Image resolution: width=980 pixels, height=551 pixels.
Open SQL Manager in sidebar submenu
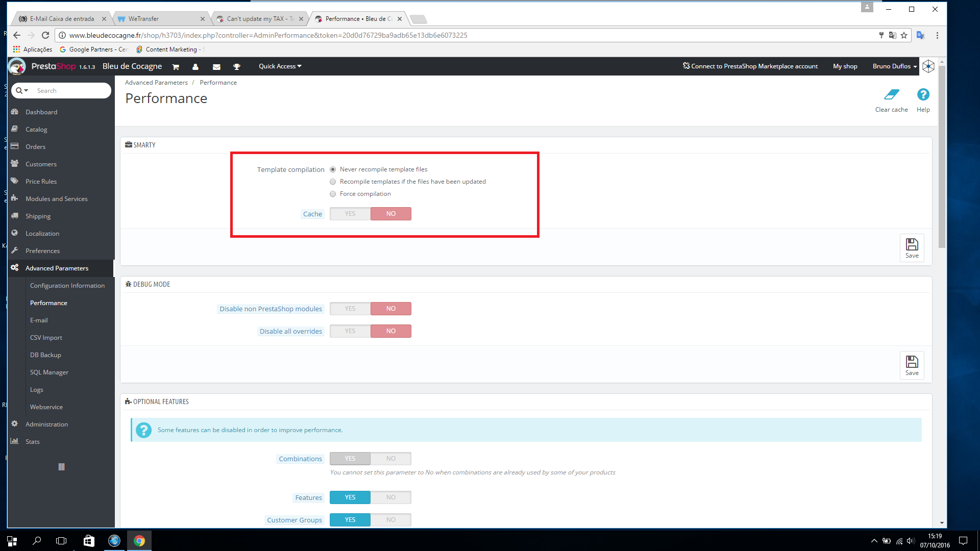coord(49,372)
